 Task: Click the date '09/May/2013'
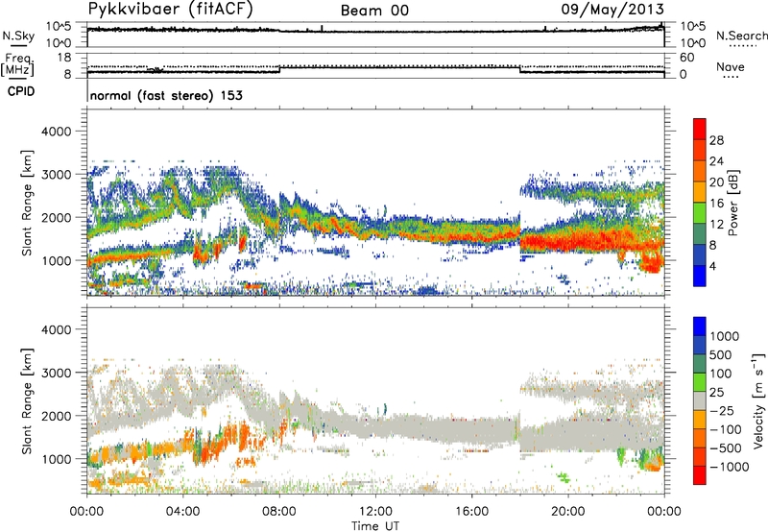click(612, 10)
